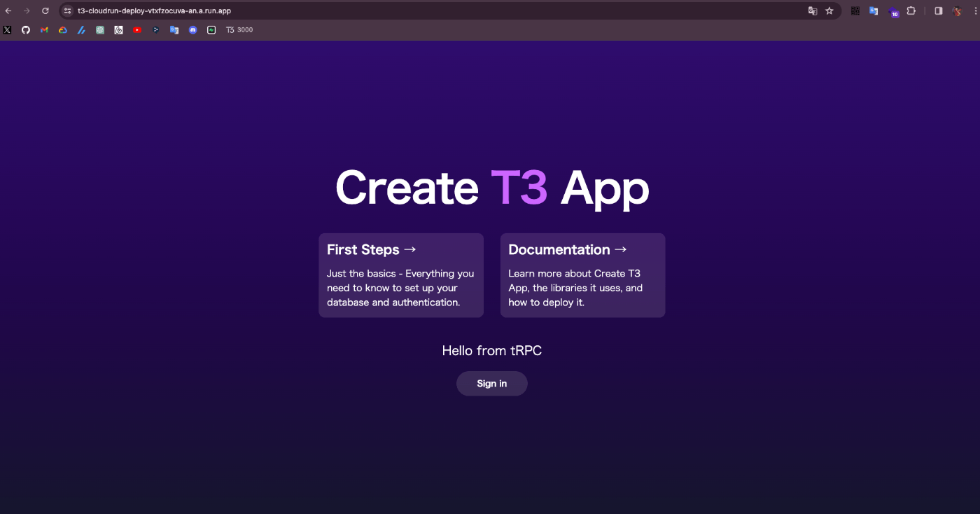Open the Google Translate extension in toolbar
Image resolution: width=980 pixels, height=514 pixels.
(x=874, y=11)
